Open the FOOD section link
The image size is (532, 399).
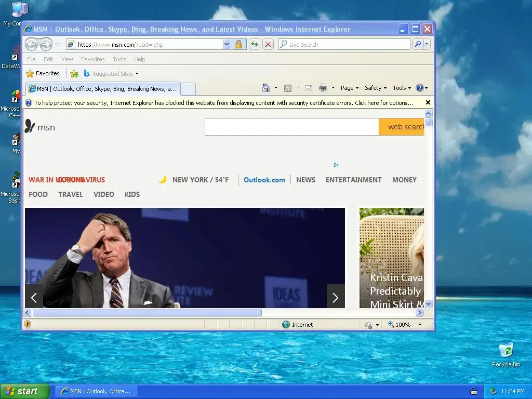[38, 194]
